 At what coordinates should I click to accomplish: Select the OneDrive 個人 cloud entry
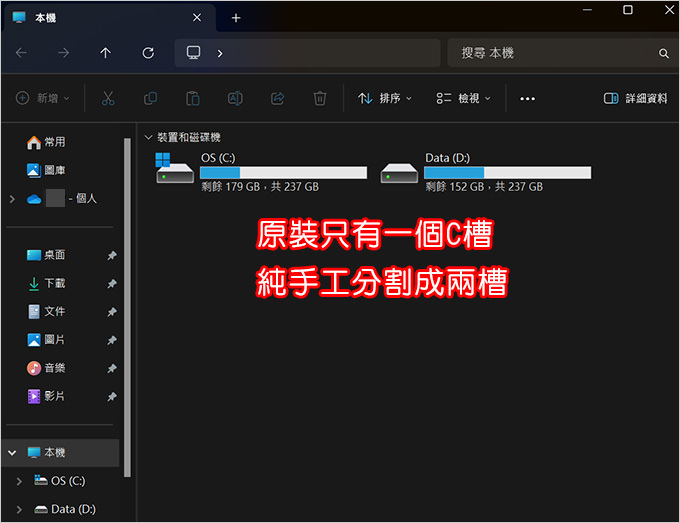(62, 199)
